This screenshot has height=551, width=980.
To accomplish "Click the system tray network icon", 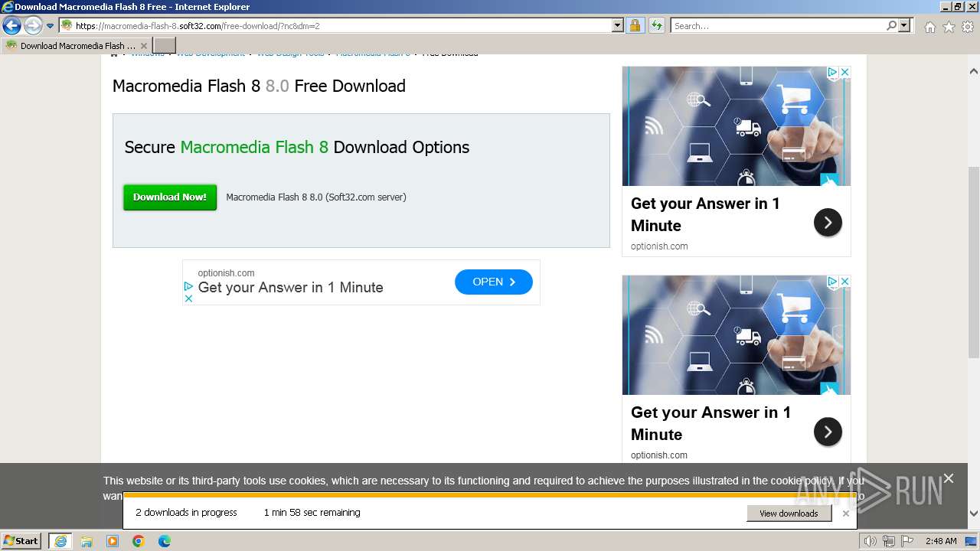I will 890,541.
